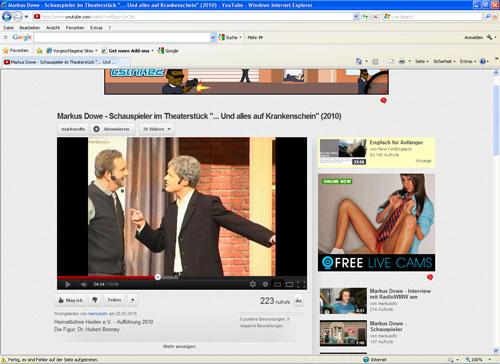Move the video progress bar scrubber

tap(158, 277)
